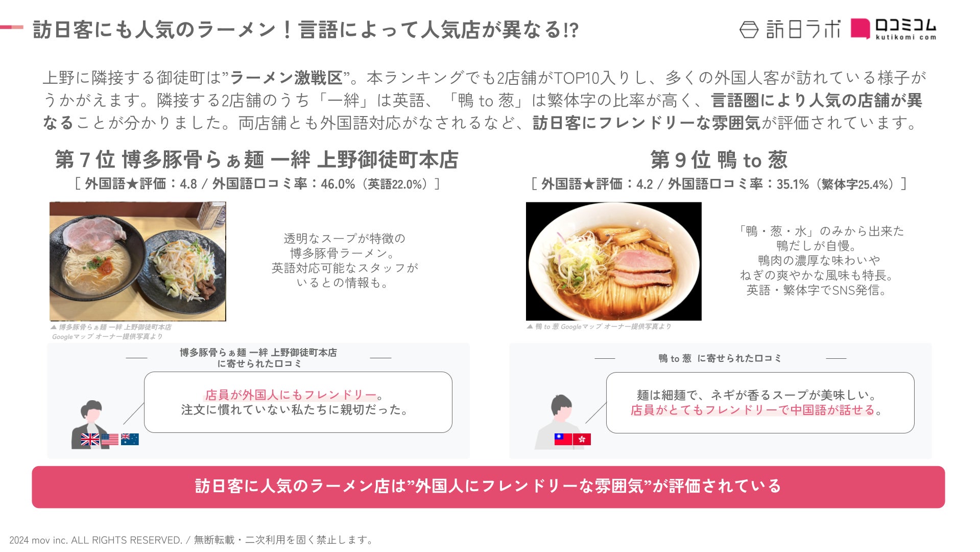Screen dimensions: 980x552
Task: Click the Australian flag icon
Action: [x=130, y=439]
